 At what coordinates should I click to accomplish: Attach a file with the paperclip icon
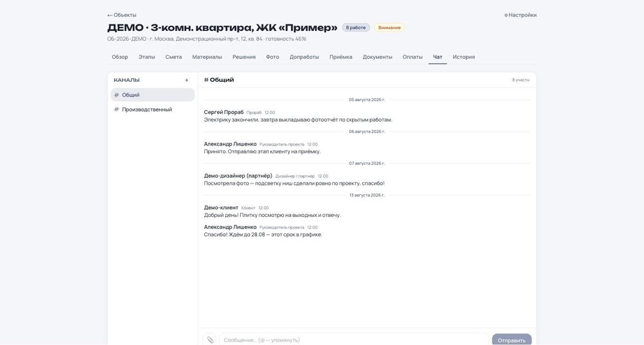pyautogui.click(x=210, y=340)
